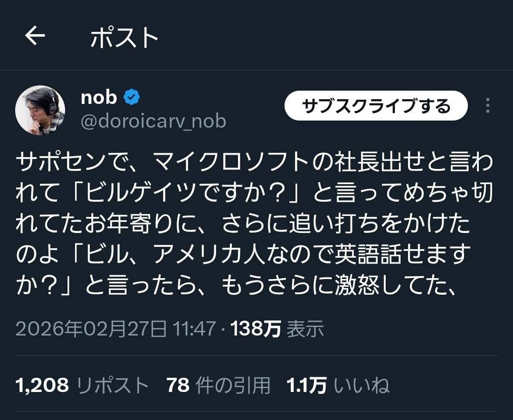The height and width of the screenshot is (420, 513).
Task: Tap the ポスト header title
Action: click(x=124, y=37)
